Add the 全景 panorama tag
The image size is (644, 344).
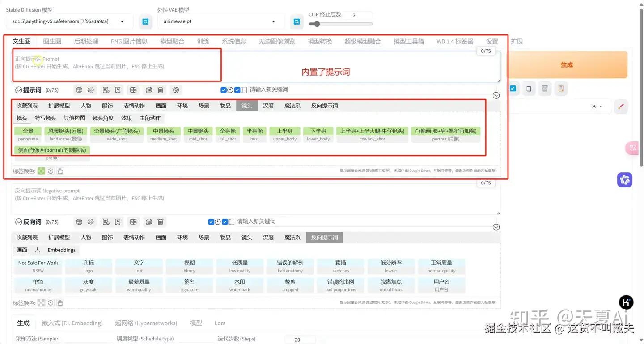pos(28,135)
